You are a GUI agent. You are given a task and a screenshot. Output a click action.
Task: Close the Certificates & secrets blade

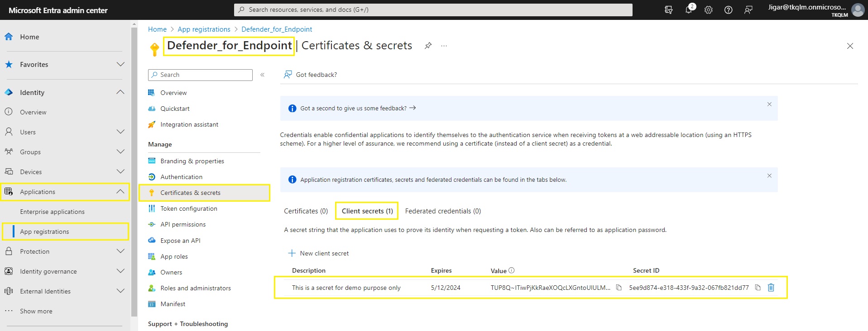click(850, 46)
